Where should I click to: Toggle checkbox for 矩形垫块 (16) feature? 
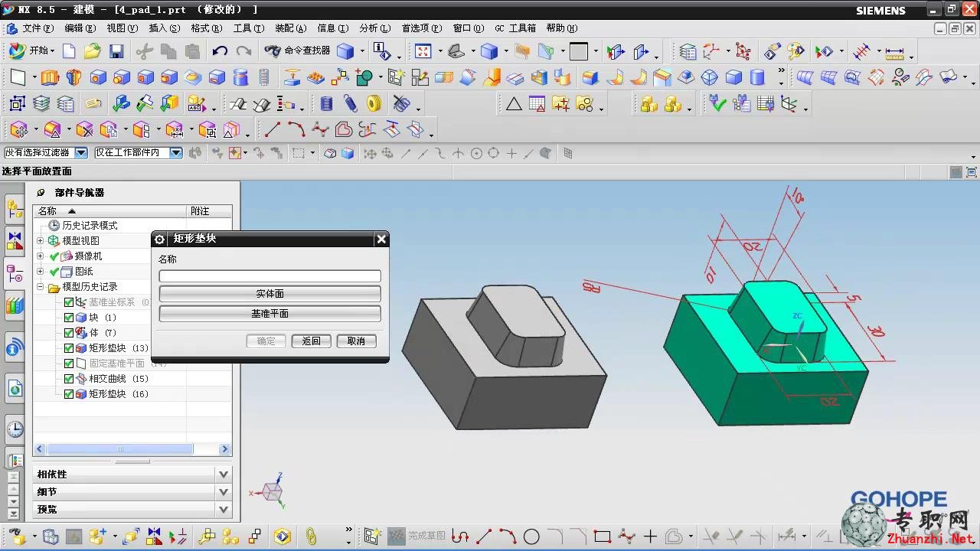(69, 394)
